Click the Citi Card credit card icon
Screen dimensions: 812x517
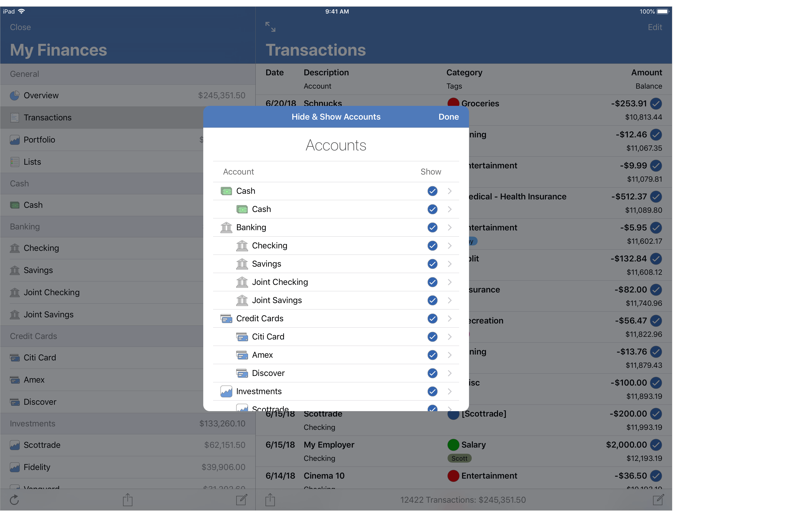[15, 357]
